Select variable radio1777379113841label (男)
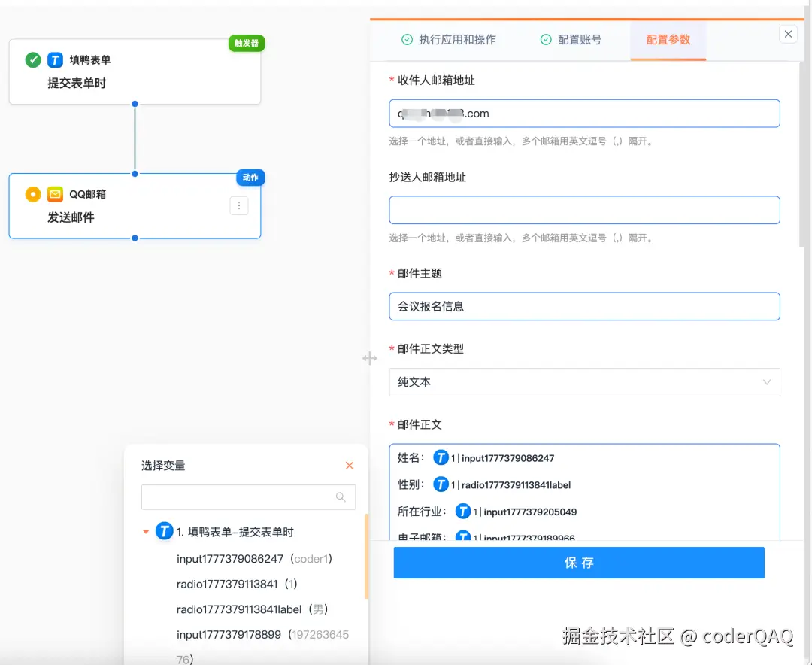Viewport: 812px width, 665px height. tap(253, 609)
